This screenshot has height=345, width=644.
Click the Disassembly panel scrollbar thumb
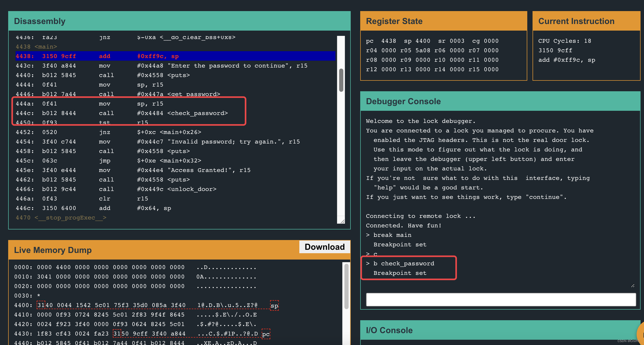pyautogui.click(x=341, y=80)
